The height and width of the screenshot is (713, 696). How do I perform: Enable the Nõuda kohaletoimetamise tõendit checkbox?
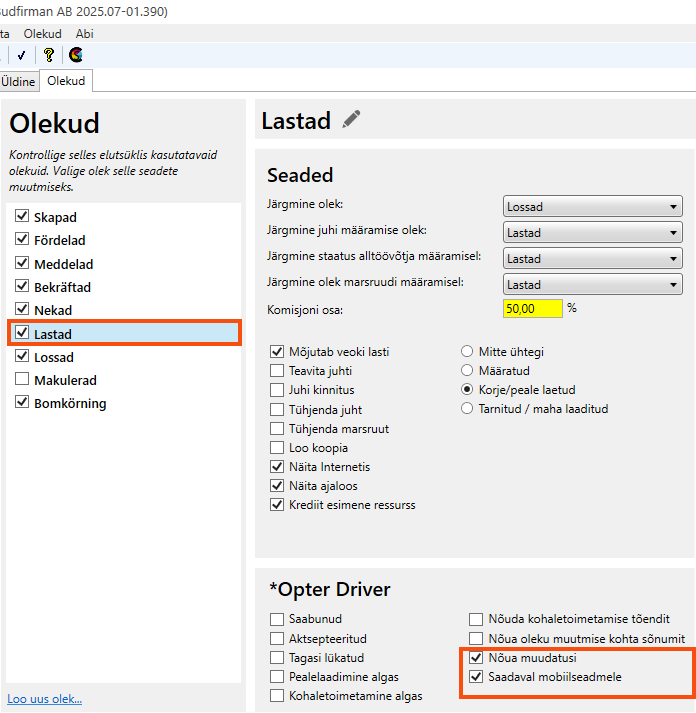476,620
